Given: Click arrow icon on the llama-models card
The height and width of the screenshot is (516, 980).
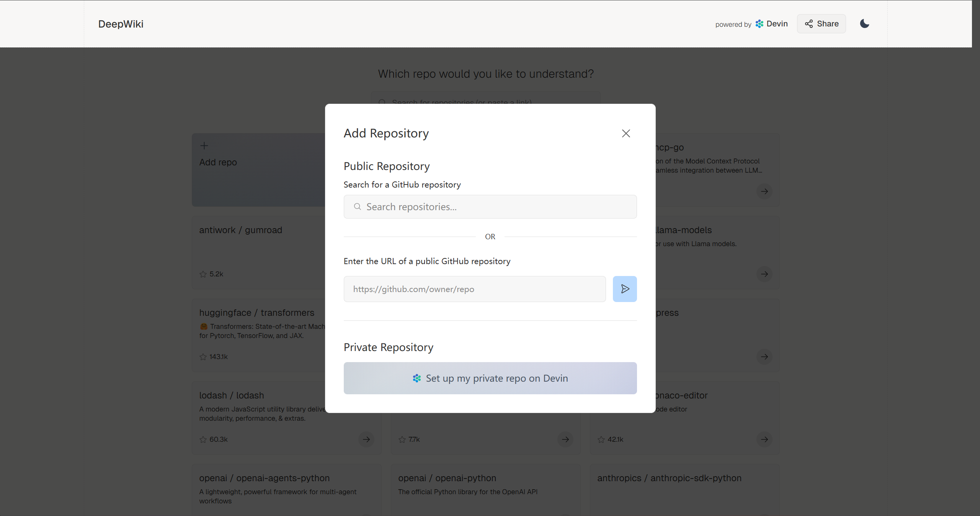Looking at the screenshot, I should (764, 274).
